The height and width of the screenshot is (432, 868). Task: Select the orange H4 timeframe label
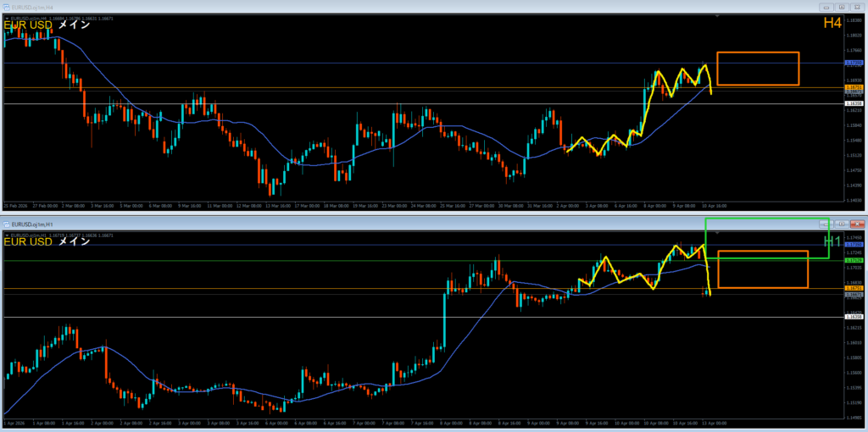(832, 24)
